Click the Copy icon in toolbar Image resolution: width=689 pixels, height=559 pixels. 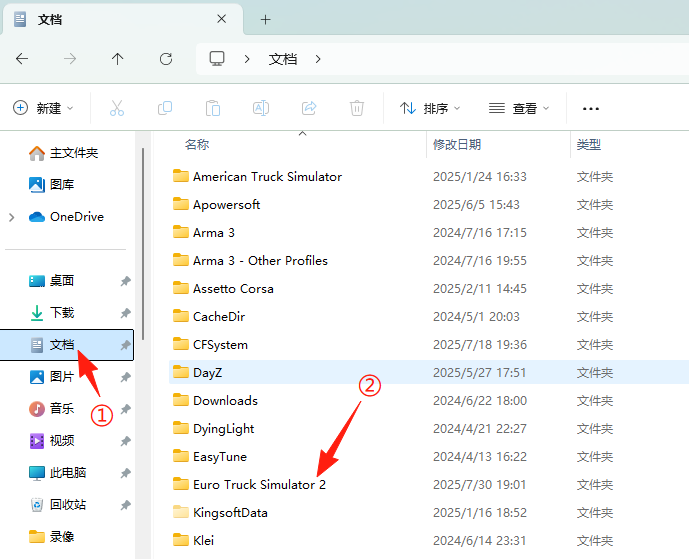tap(165, 108)
